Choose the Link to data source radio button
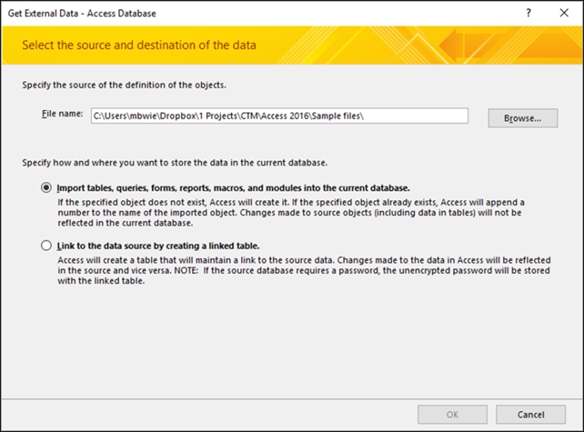Image resolution: width=584 pixels, height=432 pixels. coord(46,245)
